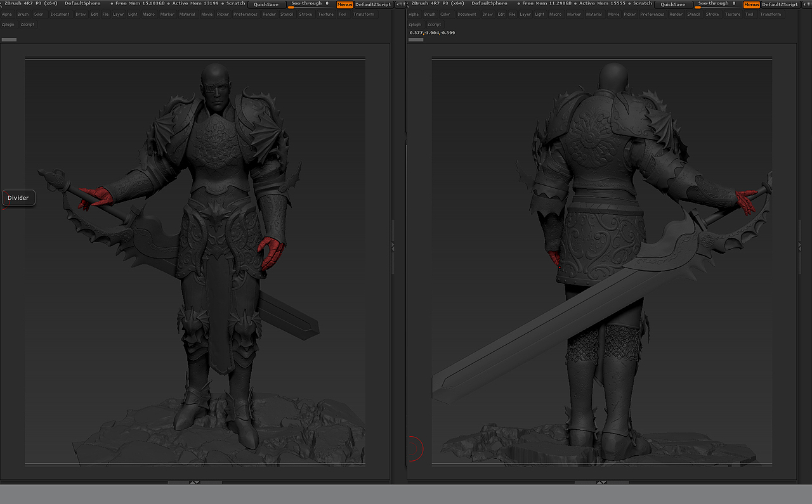Open the Zscript menu in right window
The height and width of the screenshot is (504, 812).
(434, 24)
